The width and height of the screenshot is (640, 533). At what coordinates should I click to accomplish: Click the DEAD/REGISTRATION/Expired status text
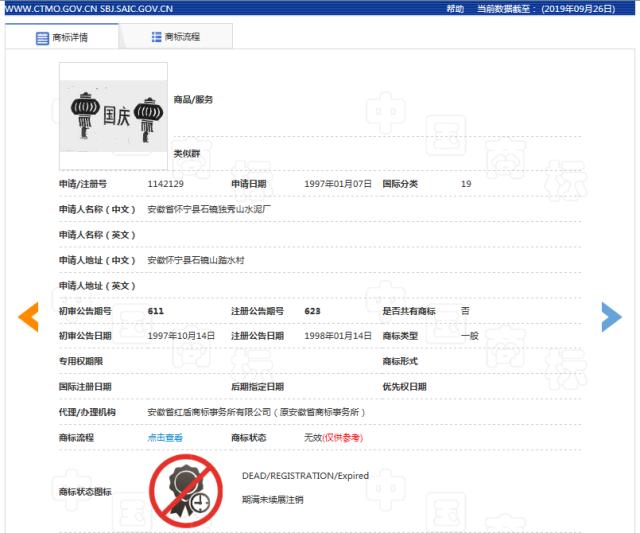click(305, 475)
